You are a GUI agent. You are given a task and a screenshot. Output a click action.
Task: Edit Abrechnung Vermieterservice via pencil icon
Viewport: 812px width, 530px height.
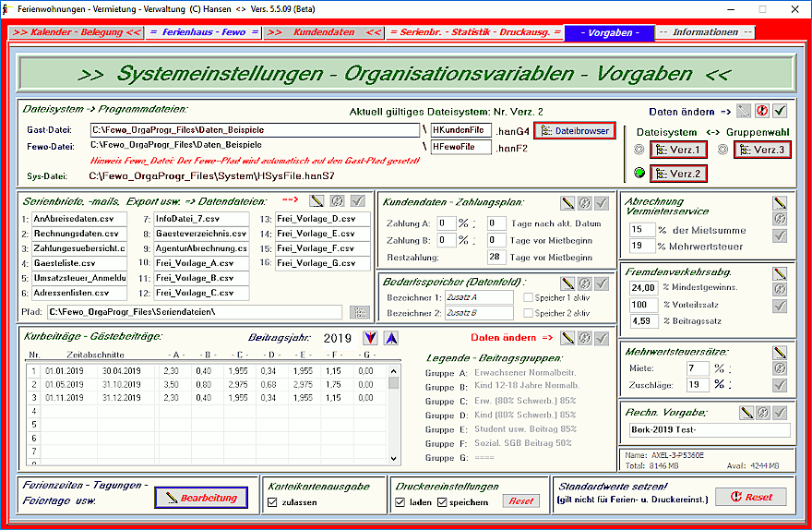pos(780,201)
